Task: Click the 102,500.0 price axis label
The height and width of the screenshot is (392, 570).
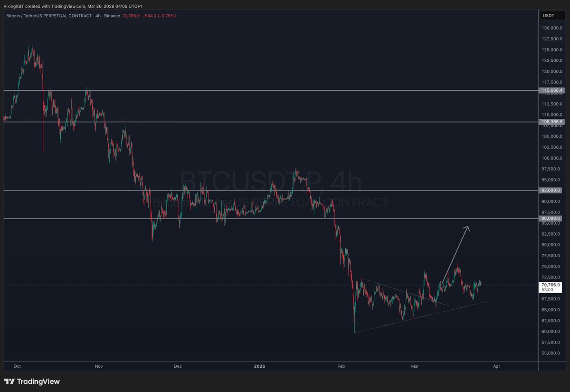Action: (552, 147)
